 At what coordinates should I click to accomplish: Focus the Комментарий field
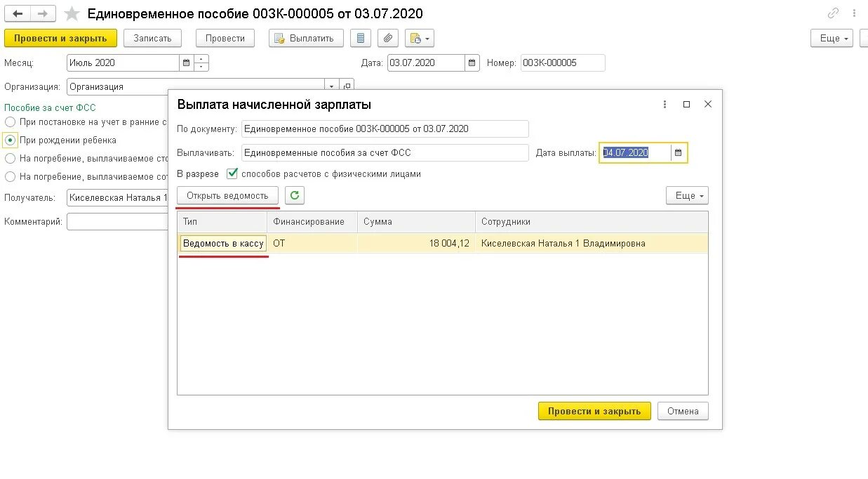click(x=117, y=221)
